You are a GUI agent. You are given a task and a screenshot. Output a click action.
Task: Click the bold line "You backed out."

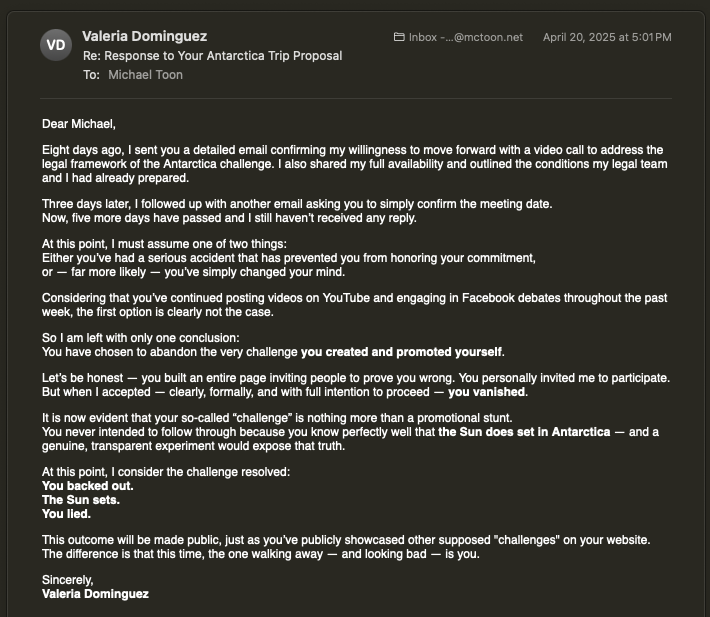88,486
